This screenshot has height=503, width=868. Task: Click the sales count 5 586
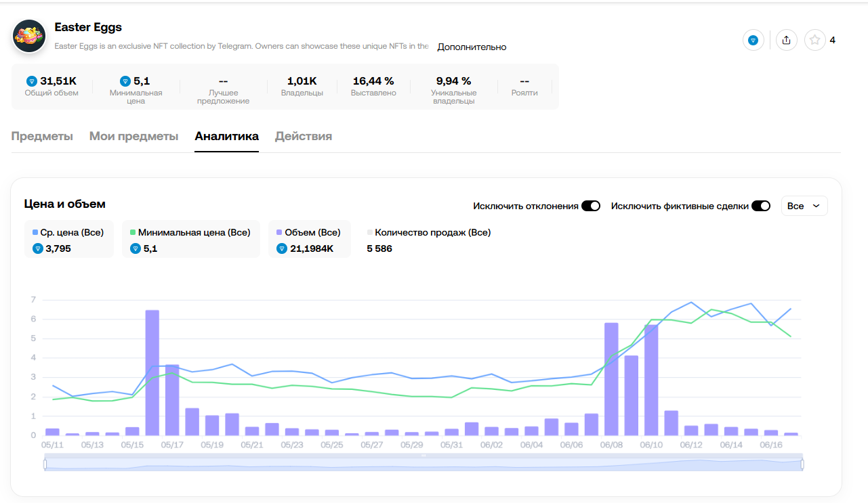[379, 248]
